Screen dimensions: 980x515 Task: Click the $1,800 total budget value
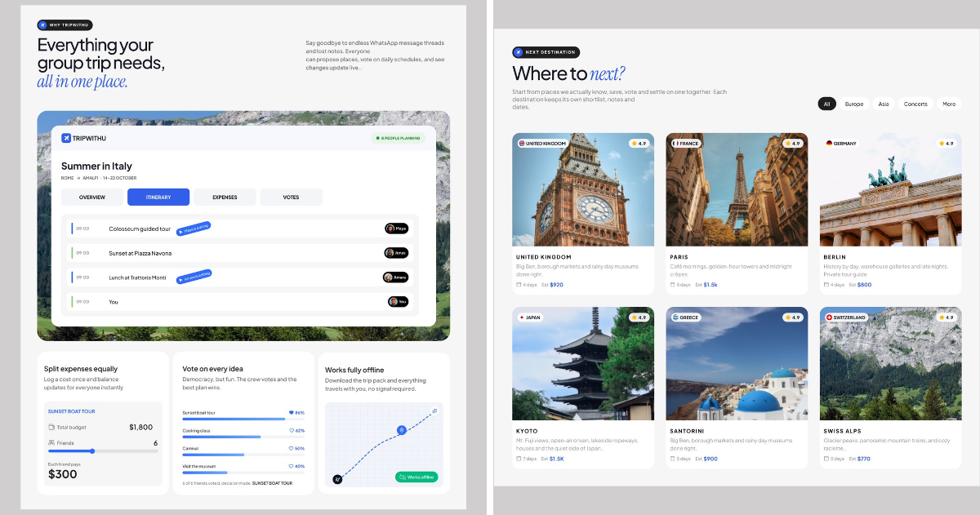140,427
